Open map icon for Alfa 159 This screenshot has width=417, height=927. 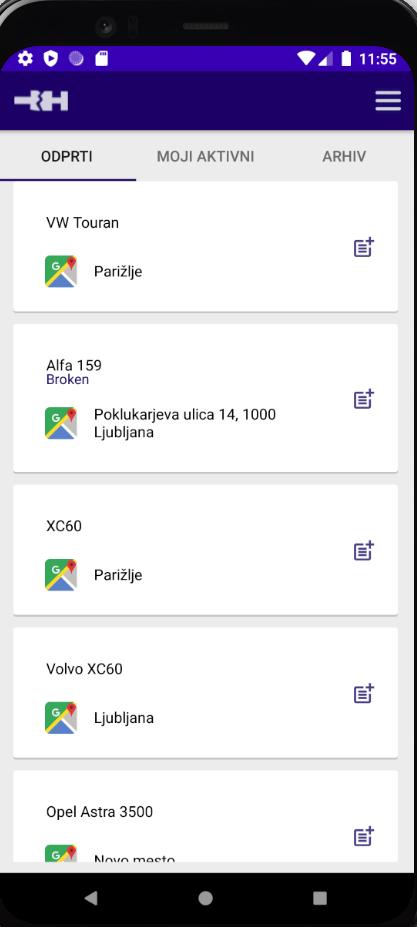click(61, 423)
